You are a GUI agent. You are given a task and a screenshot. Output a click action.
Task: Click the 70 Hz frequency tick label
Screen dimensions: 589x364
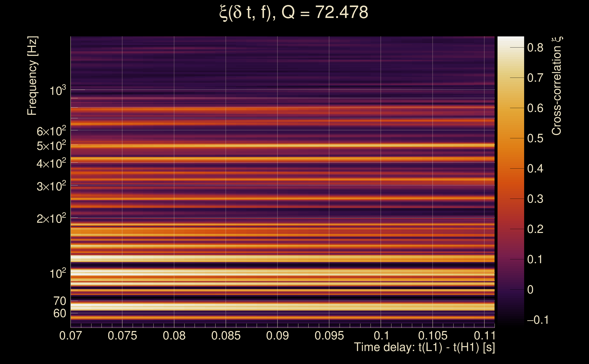point(59,301)
